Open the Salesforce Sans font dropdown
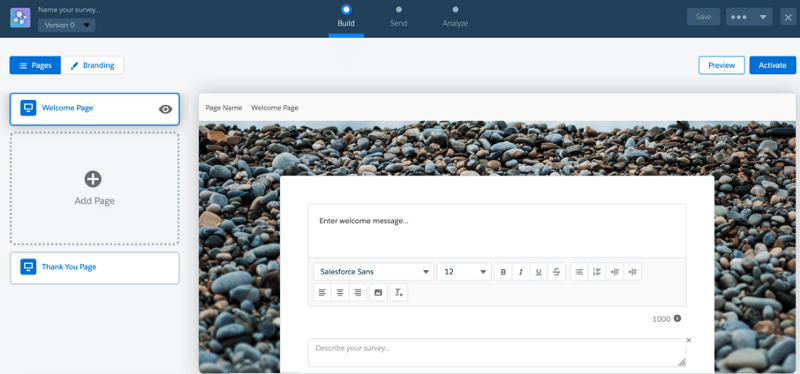 point(374,272)
